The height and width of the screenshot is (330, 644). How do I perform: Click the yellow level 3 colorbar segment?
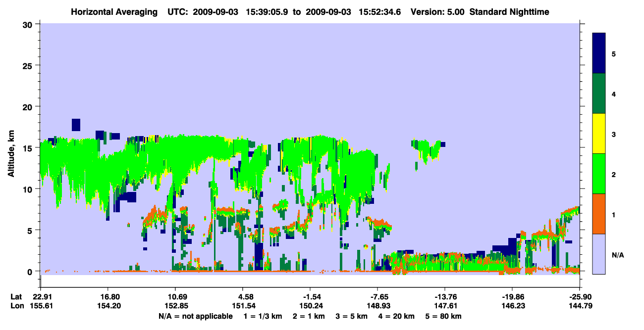(x=599, y=134)
